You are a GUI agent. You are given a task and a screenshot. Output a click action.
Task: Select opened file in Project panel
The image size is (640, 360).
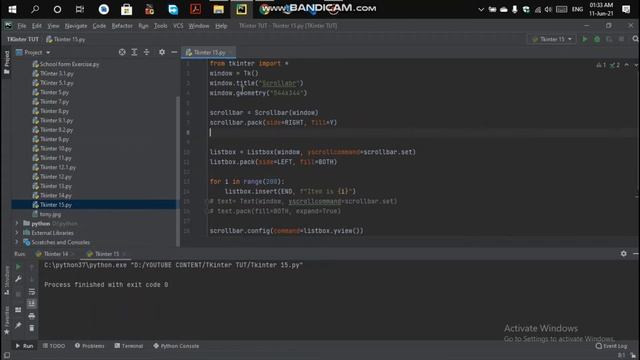click(x=122, y=52)
